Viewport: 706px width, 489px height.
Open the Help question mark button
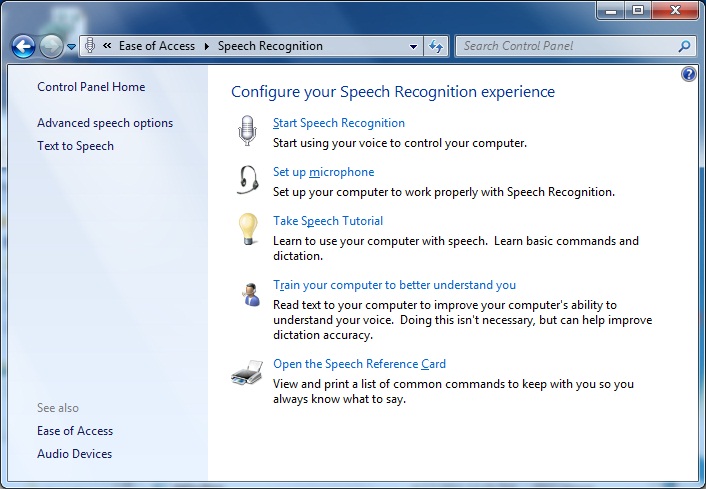tap(688, 74)
